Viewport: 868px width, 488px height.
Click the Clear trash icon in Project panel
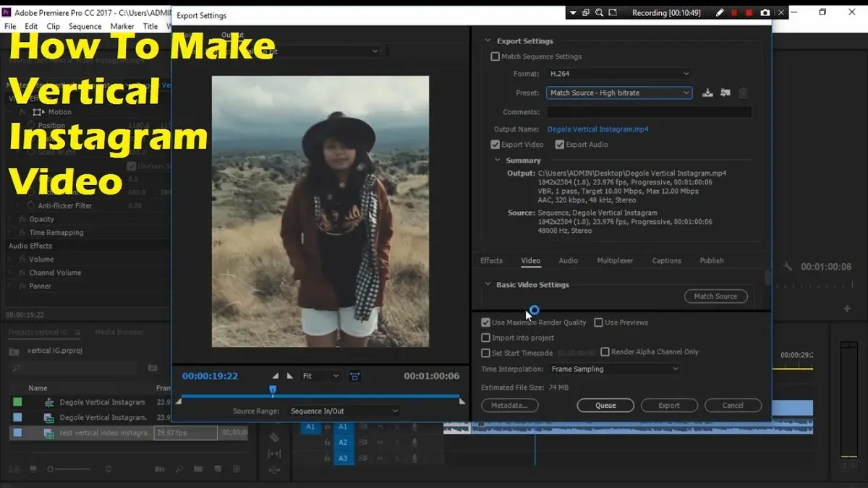tap(236, 468)
